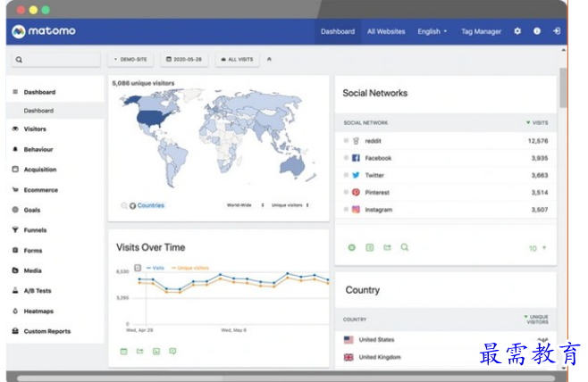Click the Social Networks widget title
The height and width of the screenshot is (382, 588).
click(x=375, y=93)
